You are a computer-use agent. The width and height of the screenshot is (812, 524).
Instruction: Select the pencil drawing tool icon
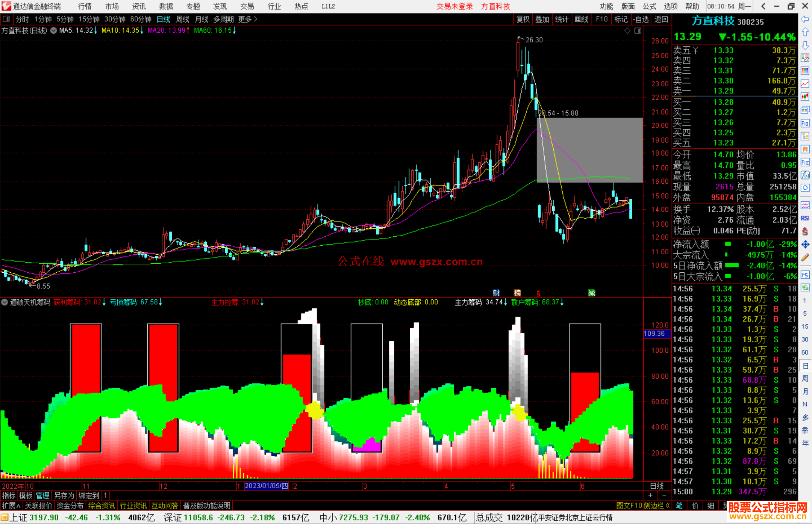point(805,257)
